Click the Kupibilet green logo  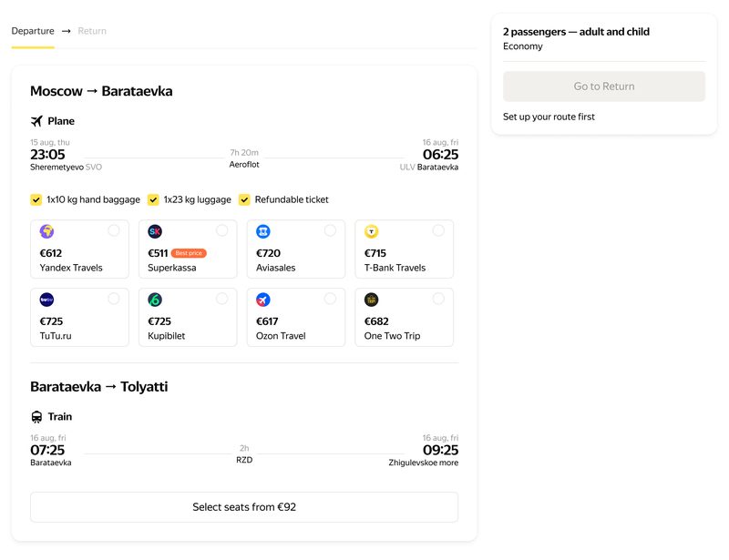click(x=155, y=300)
